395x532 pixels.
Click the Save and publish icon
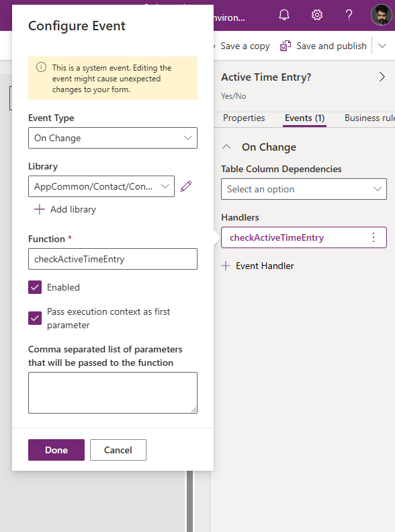pos(286,46)
